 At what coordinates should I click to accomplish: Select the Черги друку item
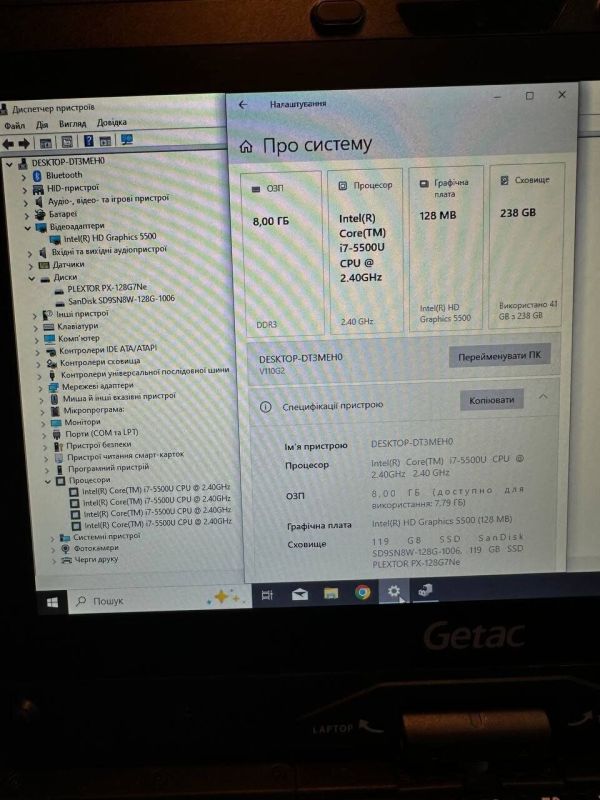click(x=96, y=559)
